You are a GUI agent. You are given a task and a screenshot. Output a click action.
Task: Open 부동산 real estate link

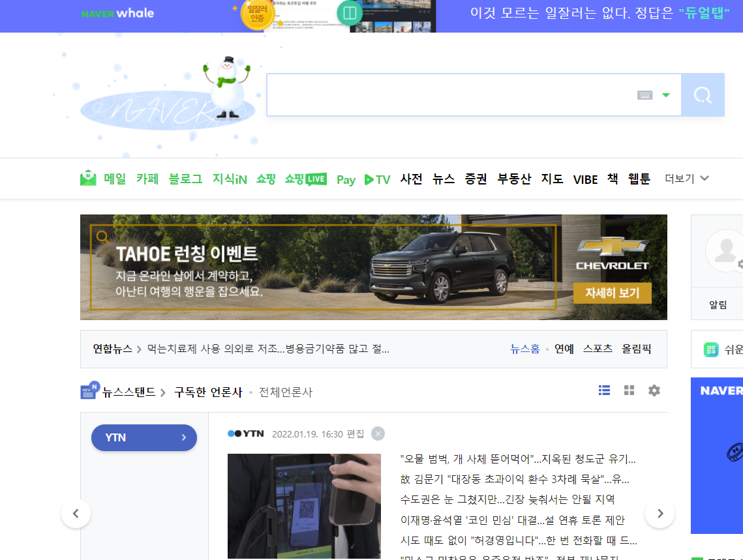tap(514, 179)
